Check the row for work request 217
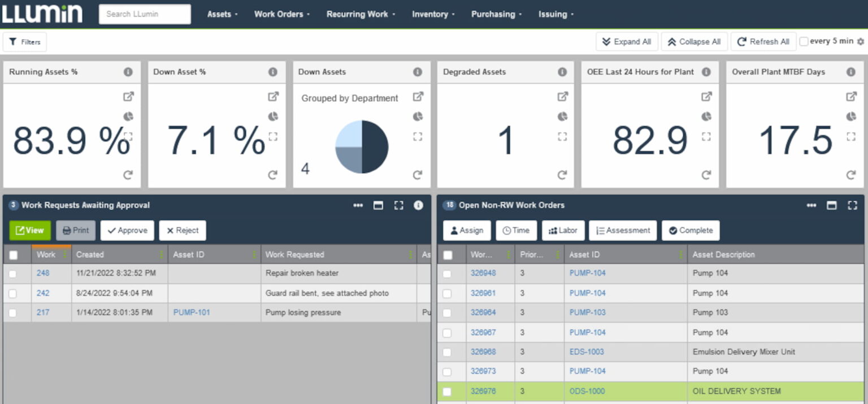The width and height of the screenshot is (868, 404). click(12, 312)
